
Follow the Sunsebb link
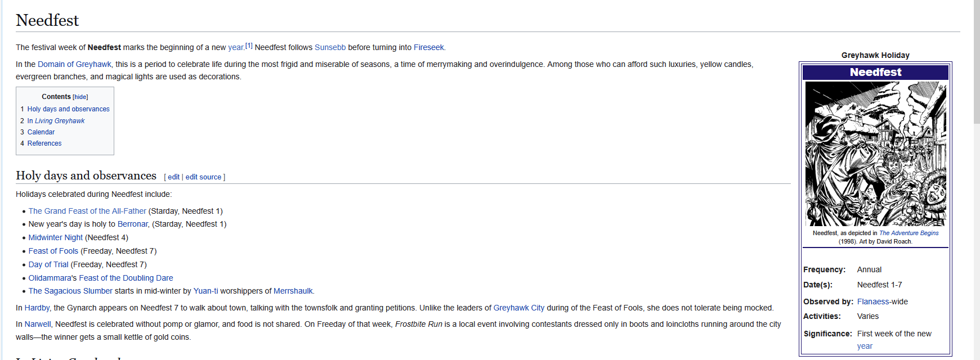click(x=330, y=48)
